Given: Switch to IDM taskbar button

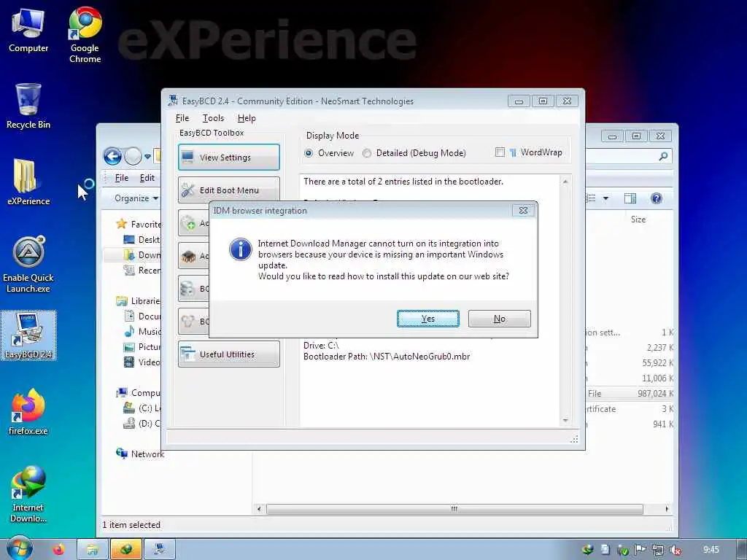Looking at the screenshot, I should 126,549.
